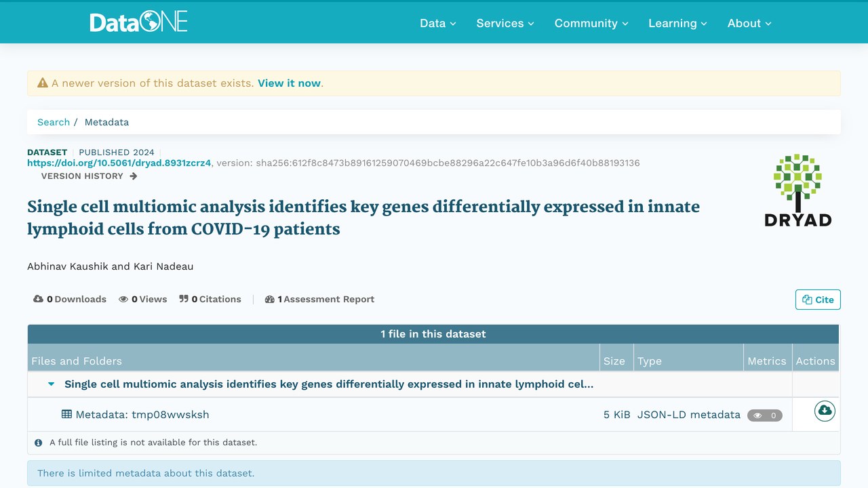This screenshot has height=488, width=868.
Task: Open the Data dropdown menu
Action: click(x=438, y=23)
